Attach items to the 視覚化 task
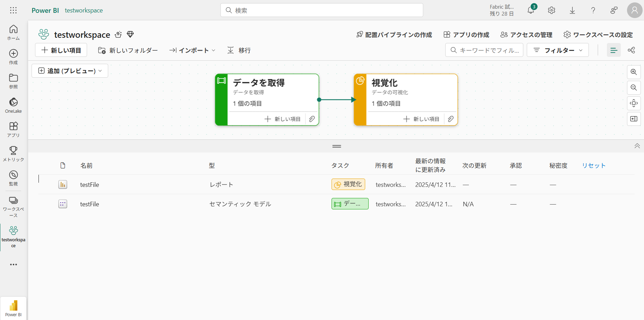This screenshot has width=644, height=320. 451,119
